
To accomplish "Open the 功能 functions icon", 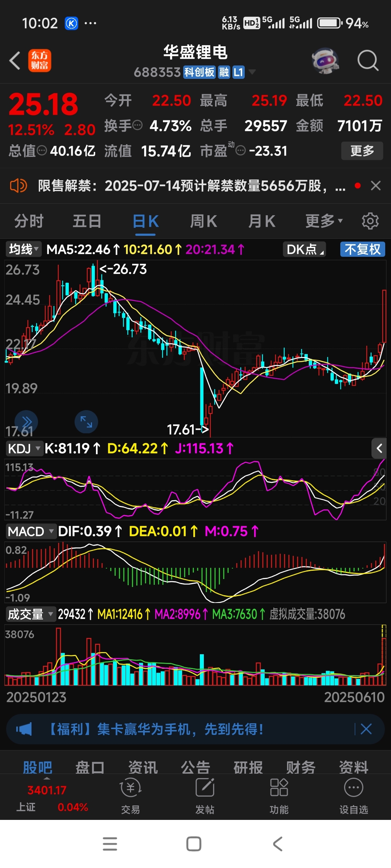I will pyautogui.click(x=279, y=796).
